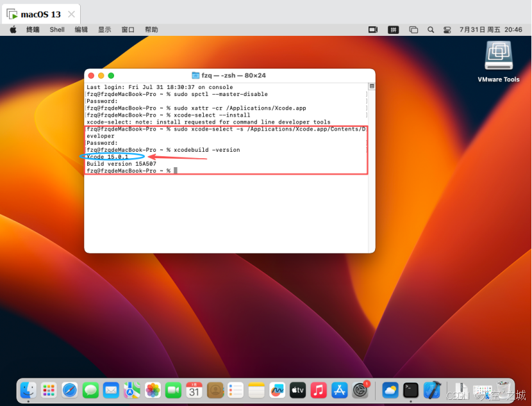Open the Notes app in Dock
Screen dimensions: 532x406
256,391
